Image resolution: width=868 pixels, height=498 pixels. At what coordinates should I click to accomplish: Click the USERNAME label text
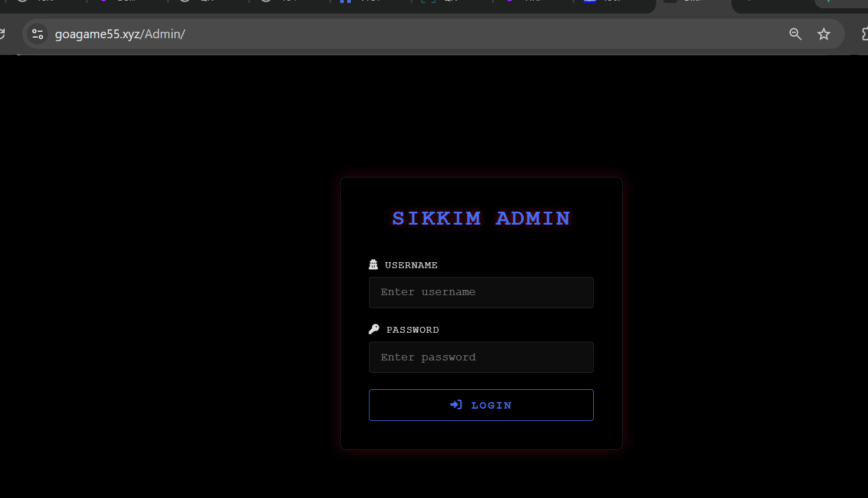[x=411, y=265]
